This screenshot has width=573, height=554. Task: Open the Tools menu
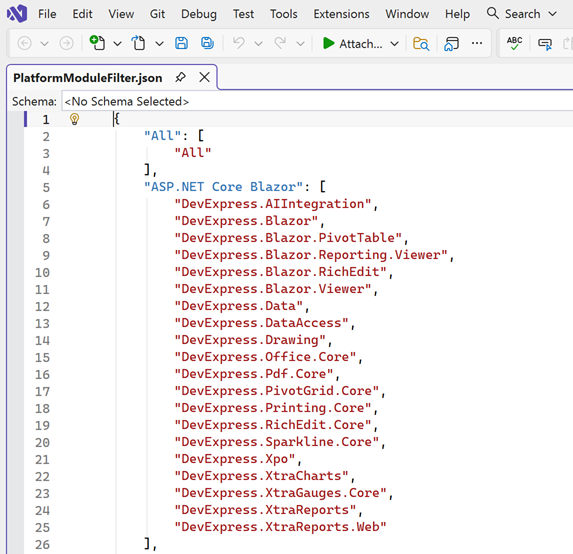(x=284, y=14)
